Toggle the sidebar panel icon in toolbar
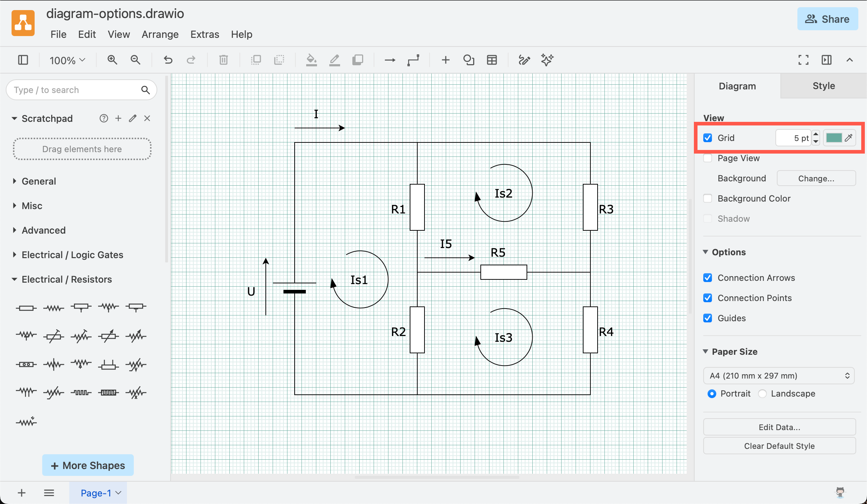Image resolution: width=867 pixels, height=504 pixels. (23, 60)
